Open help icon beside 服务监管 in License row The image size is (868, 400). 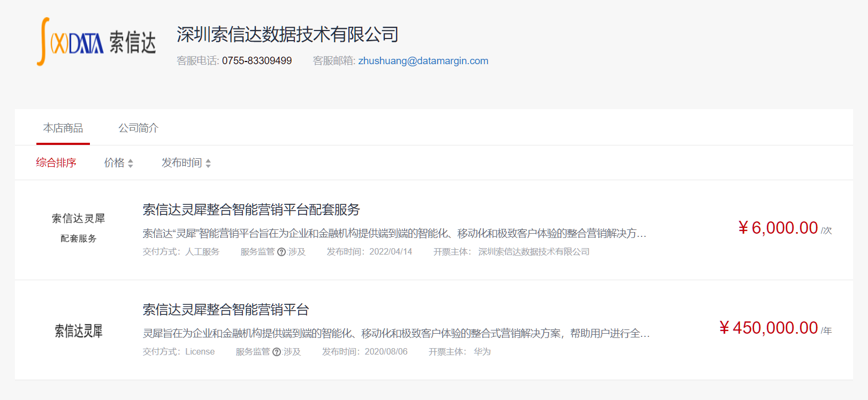(277, 352)
